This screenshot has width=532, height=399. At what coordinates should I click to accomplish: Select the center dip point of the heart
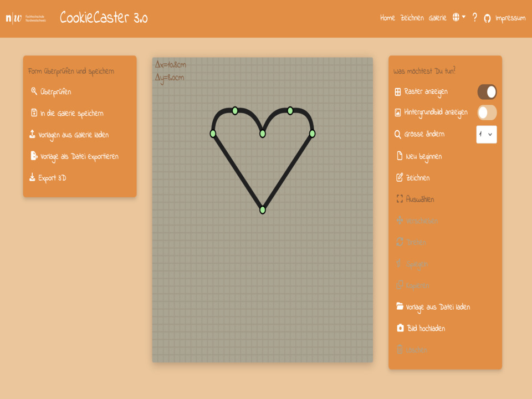tap(263, 134)
